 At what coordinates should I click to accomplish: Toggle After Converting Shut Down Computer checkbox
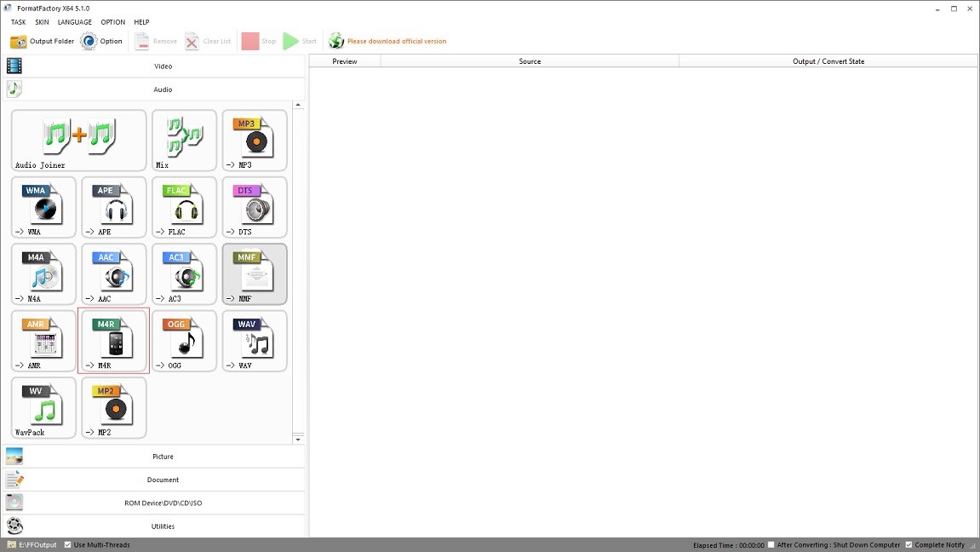click(771, 544)
